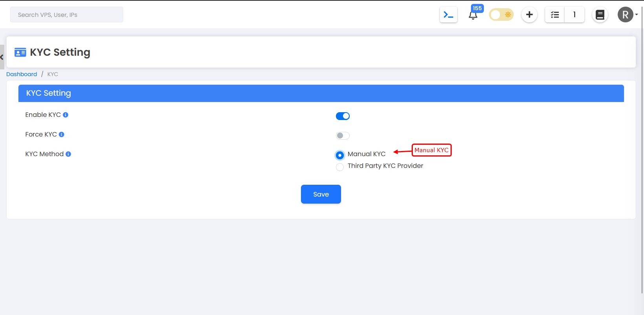
Task: Open the task list icon
Action: tap(555, 15)
